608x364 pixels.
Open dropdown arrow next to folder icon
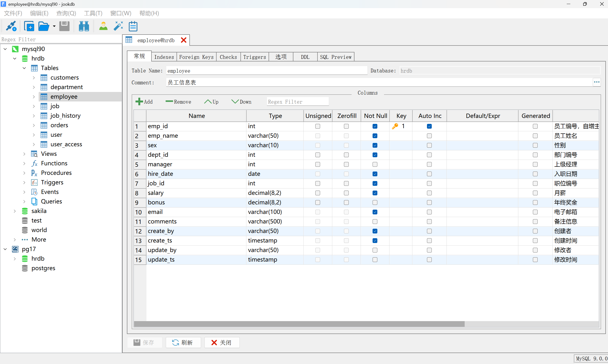[x=54, y=26]
